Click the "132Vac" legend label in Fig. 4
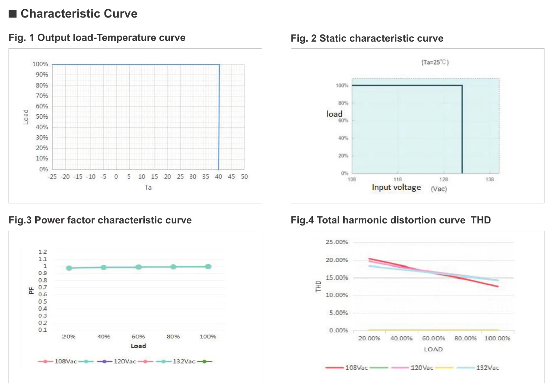This screenshot has width=553, height=392. tap(488, 368)
